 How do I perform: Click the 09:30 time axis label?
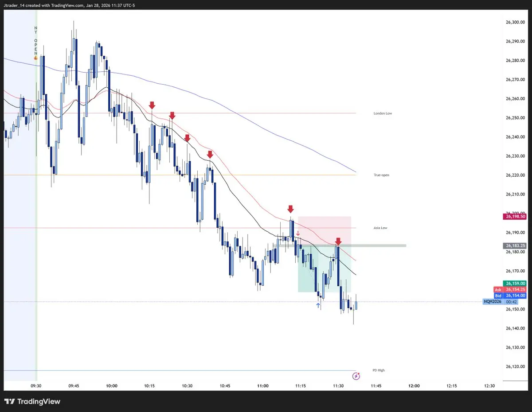point(36,386)
